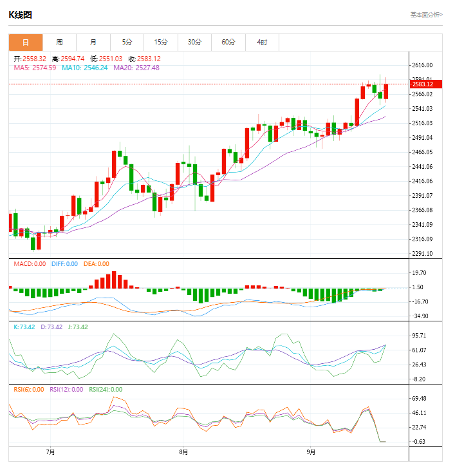
Task: Click the 2583.12 current price tag
Action: coord(422,84)
